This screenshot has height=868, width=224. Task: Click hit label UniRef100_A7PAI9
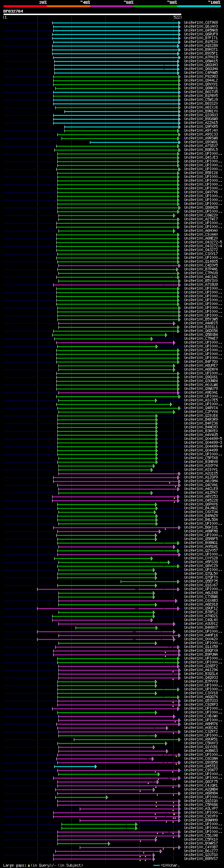point(201,57)
